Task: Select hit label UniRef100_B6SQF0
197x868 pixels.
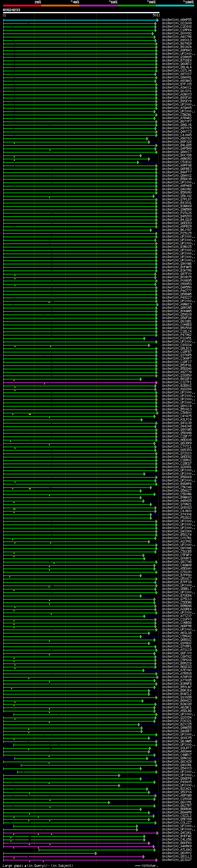Action: (177, 379)
